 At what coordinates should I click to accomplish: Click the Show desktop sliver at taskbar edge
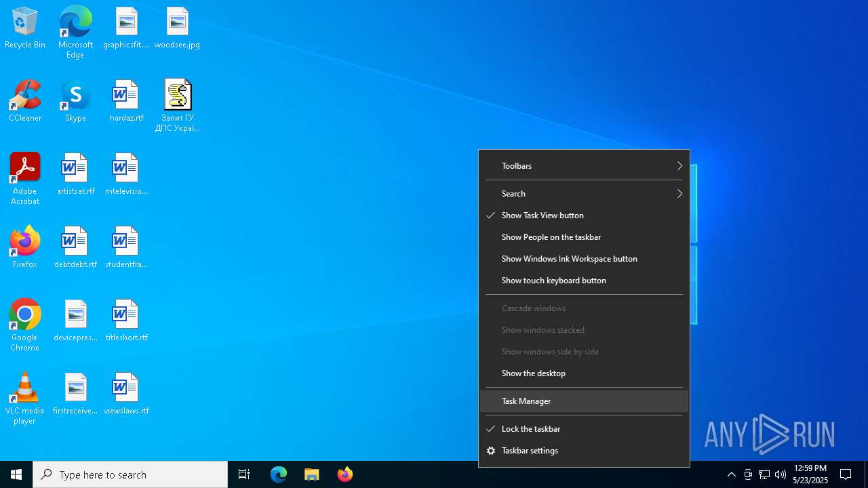pyautogui.click(x=866, y=474)
